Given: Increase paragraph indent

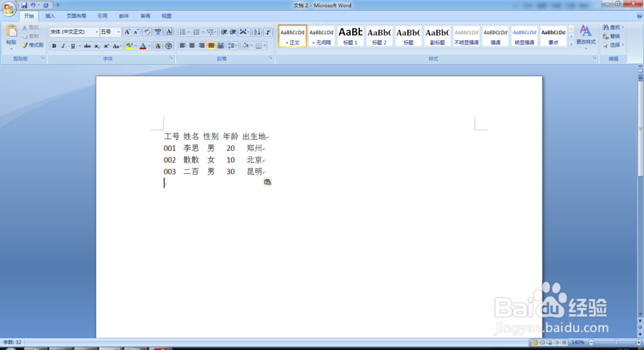Looking at the screenshot, I should tap(233, 32).
